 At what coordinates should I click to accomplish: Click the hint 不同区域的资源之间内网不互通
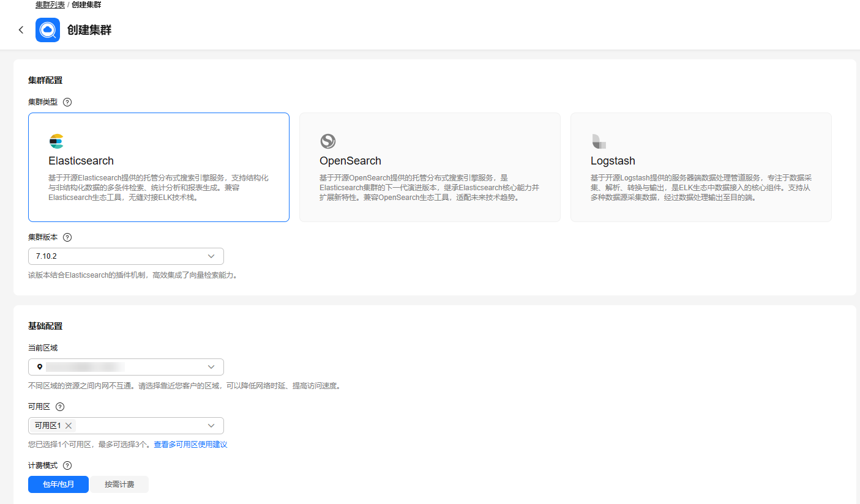tap(184, 386)
